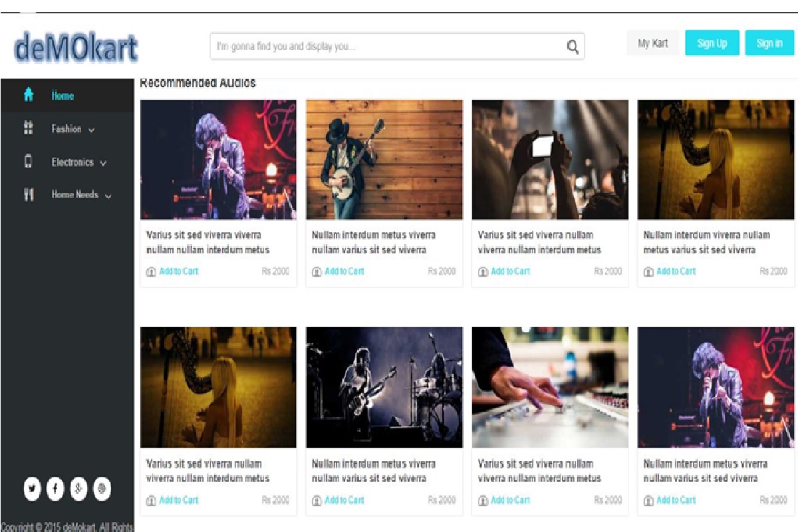
Task: Click the magnifying glass search icon
Action: click(x=572, y=47)
